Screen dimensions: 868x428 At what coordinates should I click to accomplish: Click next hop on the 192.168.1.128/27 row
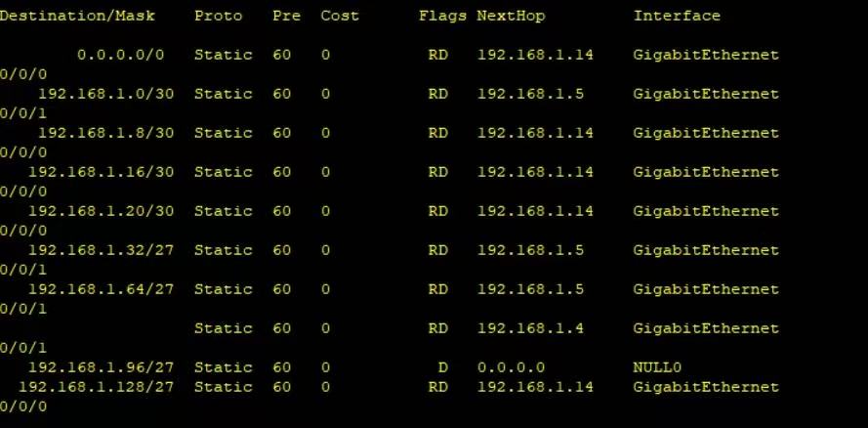535,387
